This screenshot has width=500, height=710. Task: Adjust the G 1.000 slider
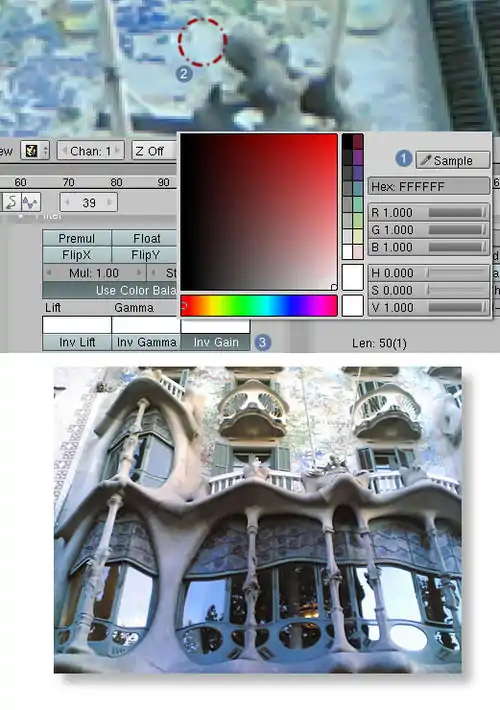click(429, 230)
